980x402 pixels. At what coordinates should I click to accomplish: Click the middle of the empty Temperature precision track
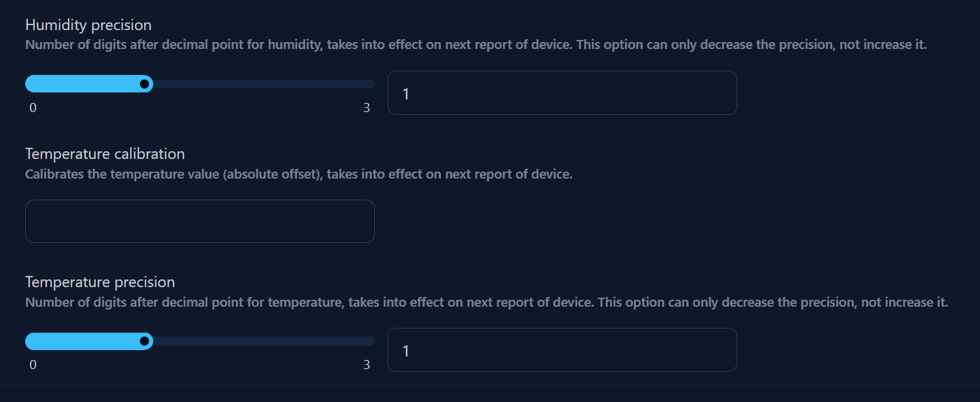tap(262, 341)
